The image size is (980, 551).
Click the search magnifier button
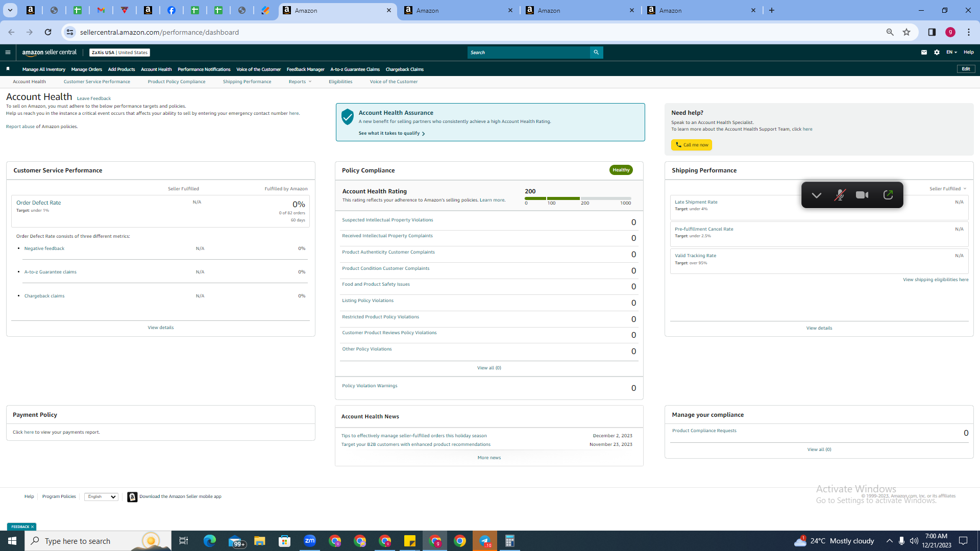pos(596,52)
